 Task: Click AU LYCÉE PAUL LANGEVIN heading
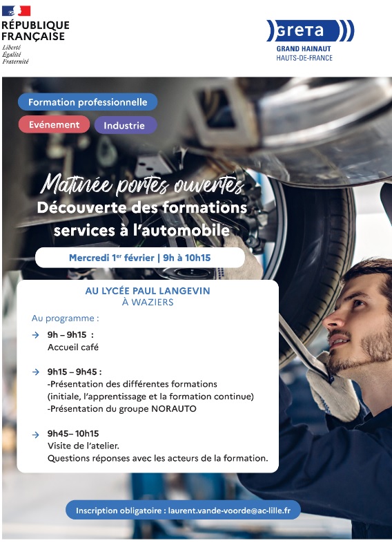[x=148, y=291]
